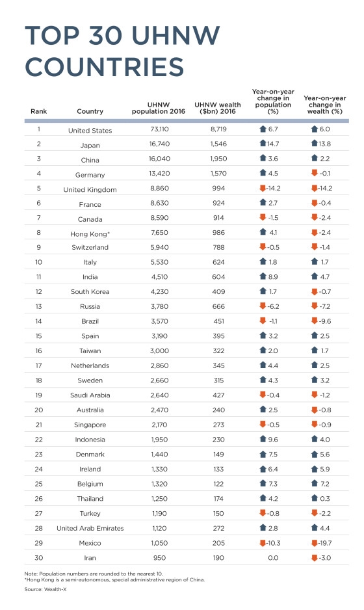Image resolution: width=364 pixels, height=610 pixels.
Task: Click the blue up arrow for India population 8.9
Action: click(x=263, y=276)
